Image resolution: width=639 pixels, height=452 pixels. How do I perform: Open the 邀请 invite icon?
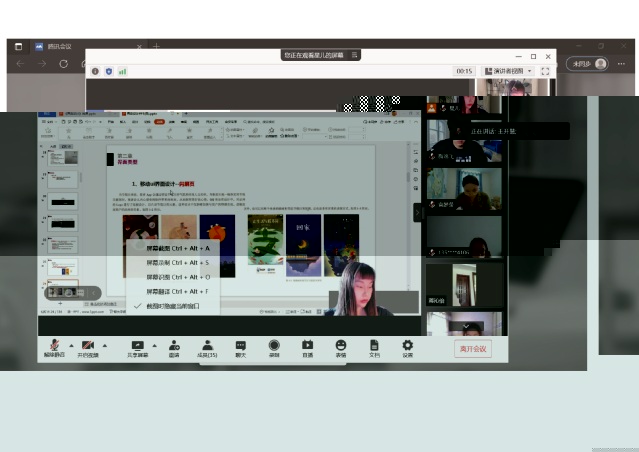tap(174, 345)
